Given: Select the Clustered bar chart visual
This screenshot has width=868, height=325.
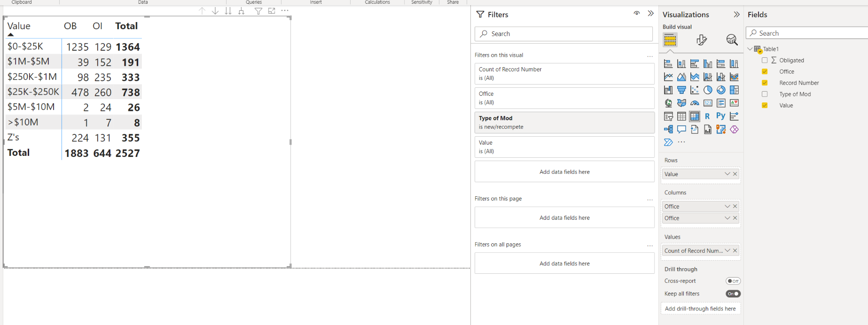Looking at the screenshot, I should point(695,64).
